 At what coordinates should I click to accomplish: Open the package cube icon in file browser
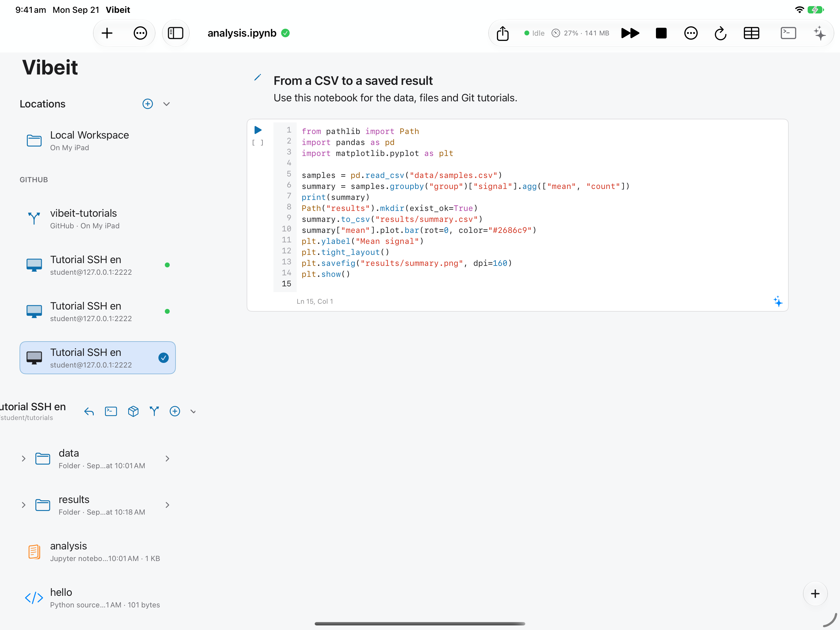click(133, 411)
